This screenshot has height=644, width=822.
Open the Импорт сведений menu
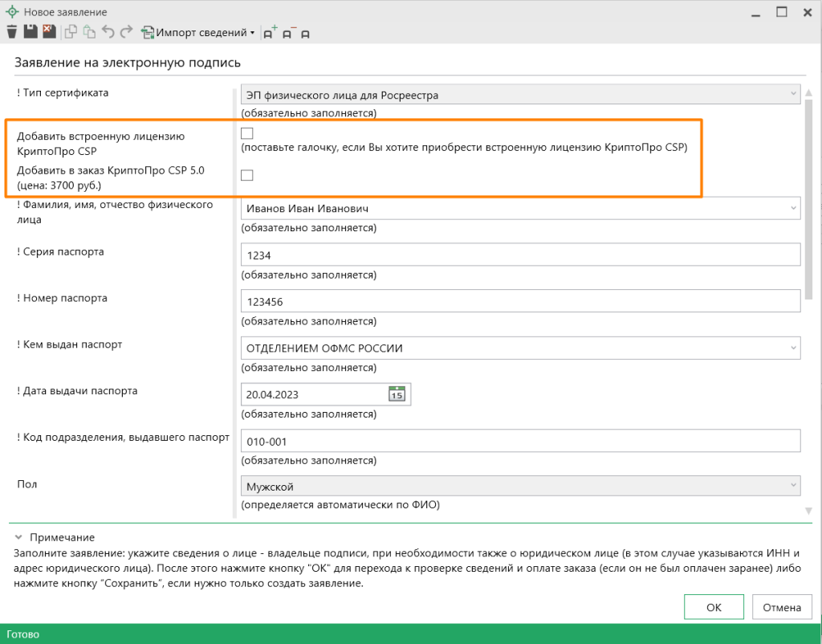[x=198, y=33]
